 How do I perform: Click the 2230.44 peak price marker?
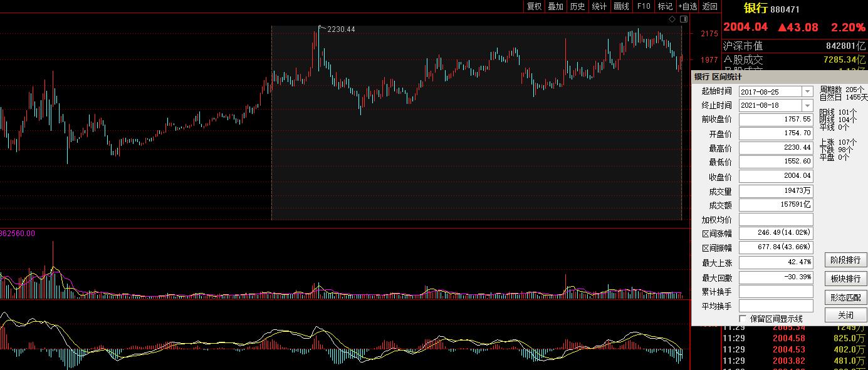tap(340, 29)
